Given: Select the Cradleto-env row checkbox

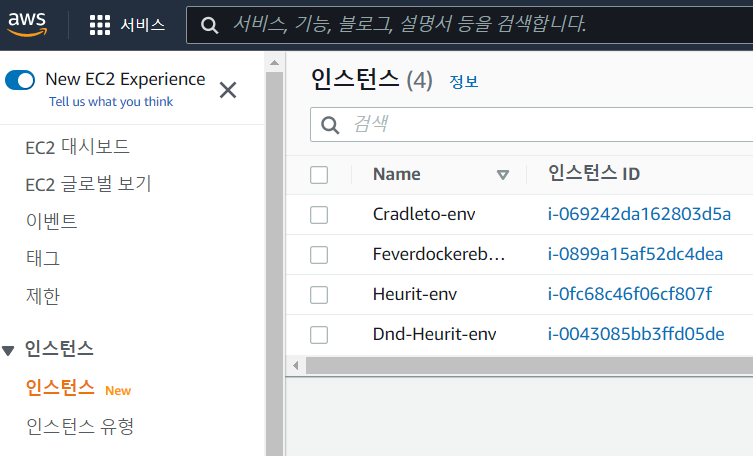Looking at the screenshot, I should [319, 215].
